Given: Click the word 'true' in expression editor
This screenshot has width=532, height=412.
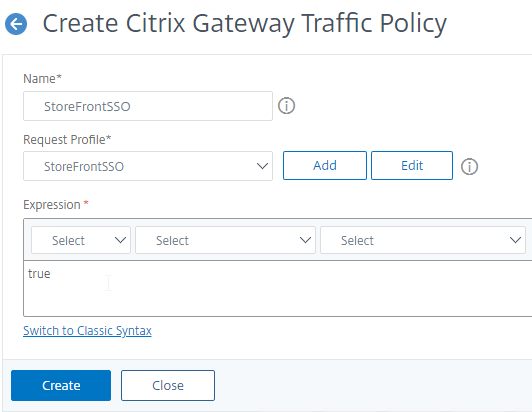Looking at the screenshot, I should coord(39,274).
